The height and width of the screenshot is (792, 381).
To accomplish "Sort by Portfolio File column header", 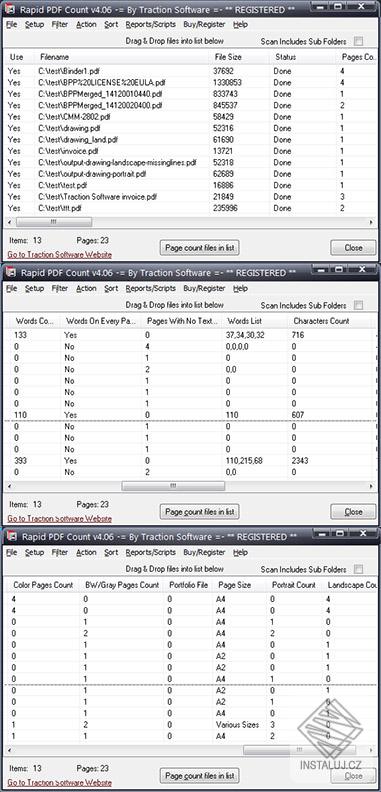I will click(x=189, y=585).
